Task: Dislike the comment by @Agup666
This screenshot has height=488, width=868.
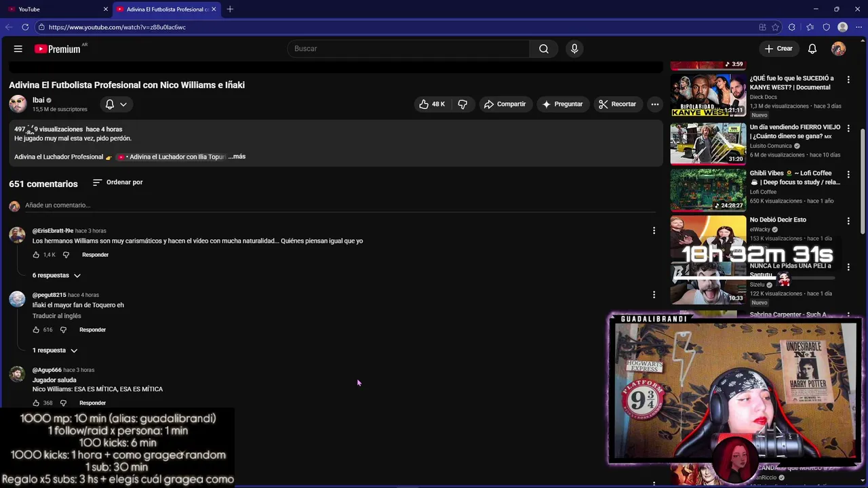Action: tap(63, 403)
